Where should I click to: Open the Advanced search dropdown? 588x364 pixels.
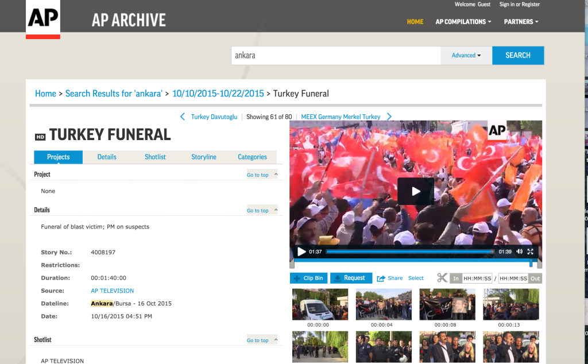click(466, 55)
